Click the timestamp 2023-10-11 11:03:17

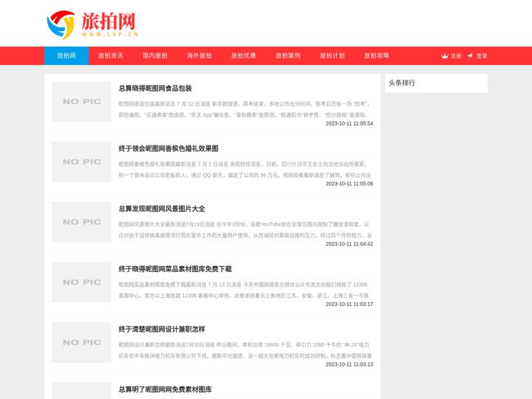click(x=349, y=304)
